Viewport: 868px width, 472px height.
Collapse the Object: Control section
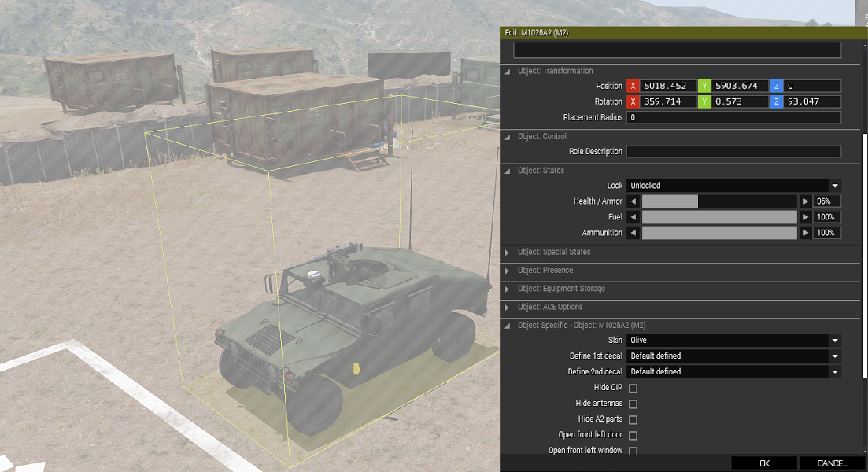(x=507, y=137)
